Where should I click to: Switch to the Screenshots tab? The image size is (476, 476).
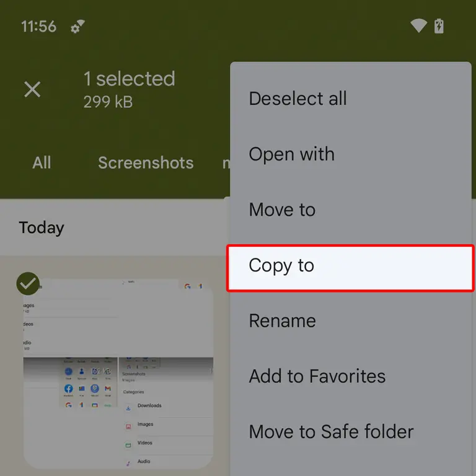pos(146,163)
